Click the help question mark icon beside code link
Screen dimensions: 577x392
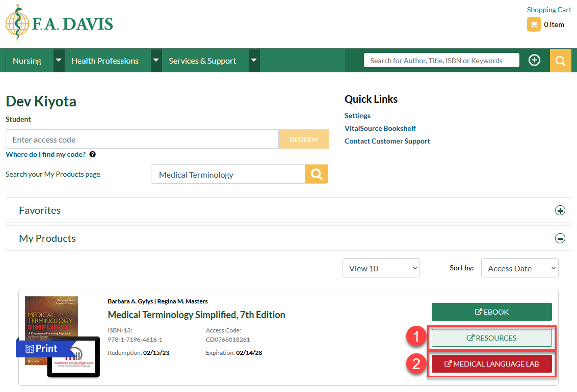[x=93, y=154]
